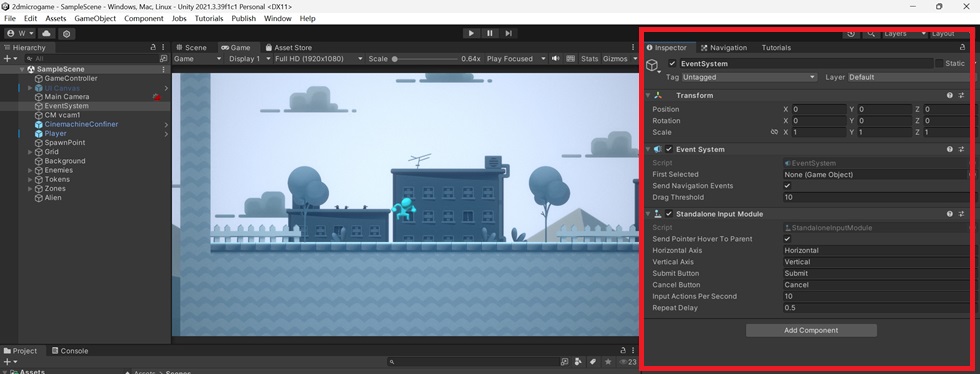Open the Hierarchy panel three-dot menu

pos(164,48)
